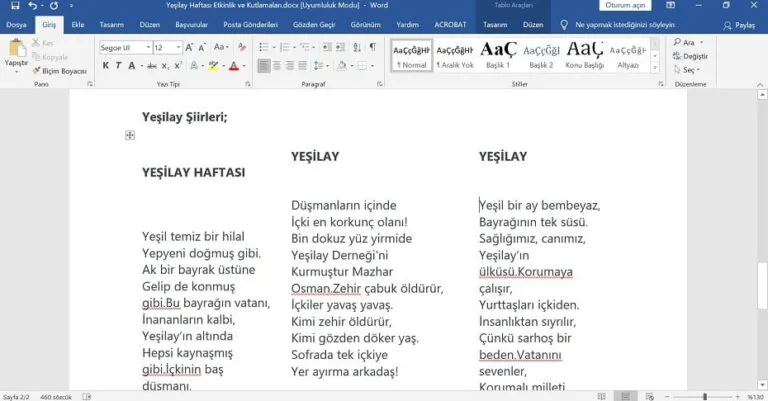This screenshot has height=401, width=768.
Task: Expand the Stiller styles gallery more arrow
Action: [x=655, y=68]
